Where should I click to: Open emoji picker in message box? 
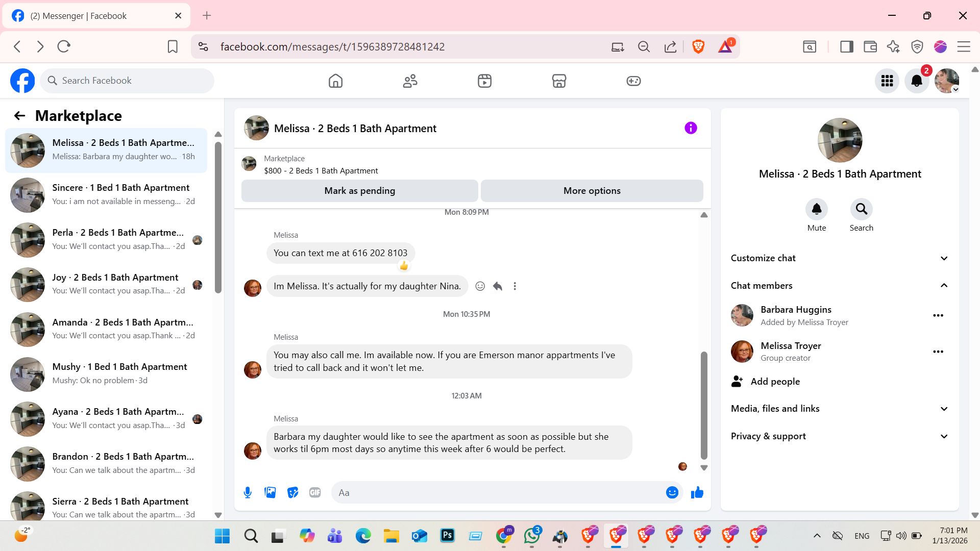pyautogui.click(x=672, y=492)
